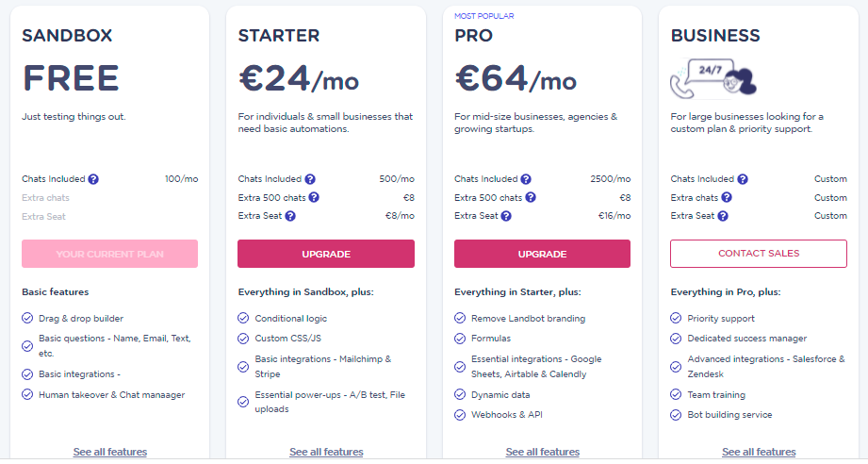Click help icon next to Pro Chats Included
This screenshot has height=464, width=868.
(x=526, y=179)
